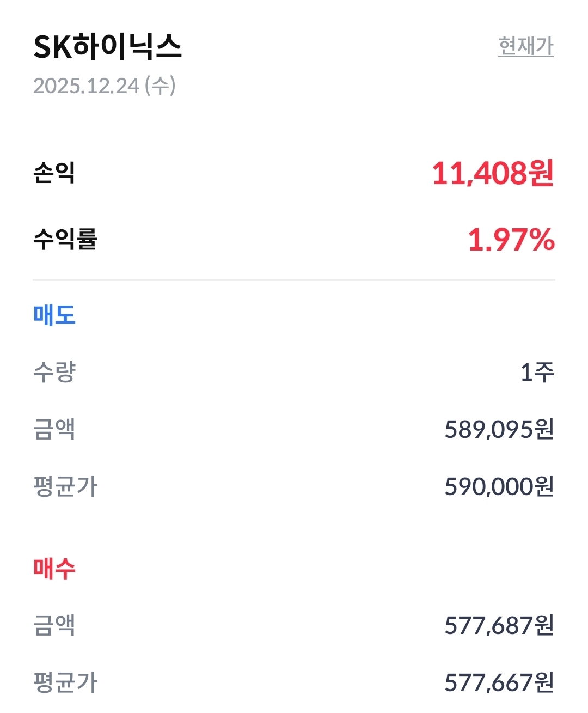Tap the quantity value 1주

[x=537, y=373]
